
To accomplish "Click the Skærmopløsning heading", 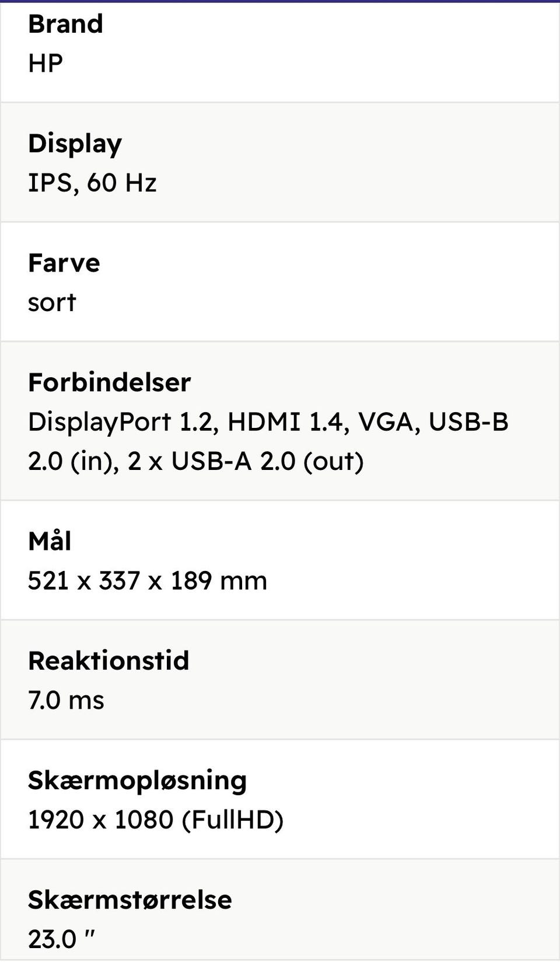I will 137,781.
